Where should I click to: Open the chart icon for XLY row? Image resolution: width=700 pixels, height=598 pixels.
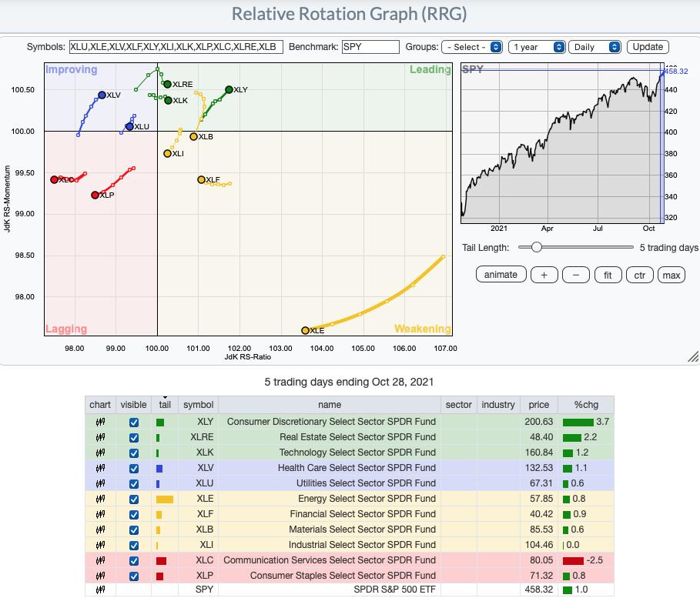tap(100, 422)
